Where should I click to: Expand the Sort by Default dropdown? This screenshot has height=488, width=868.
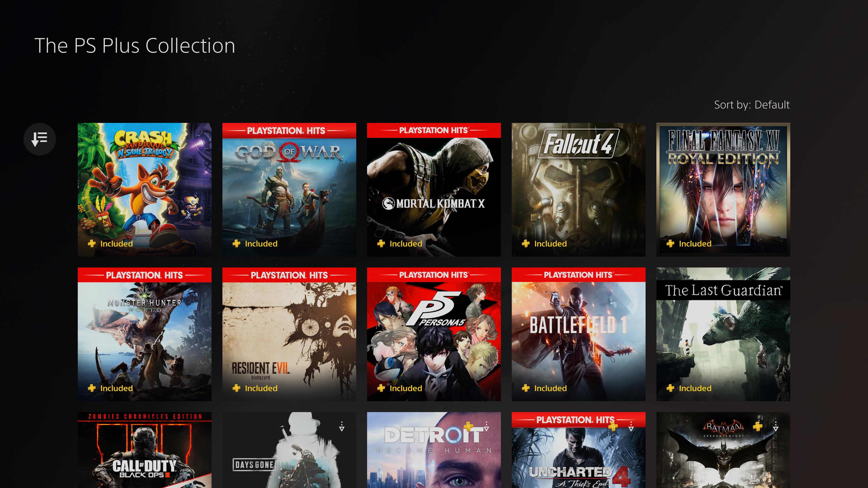[752, 104]
